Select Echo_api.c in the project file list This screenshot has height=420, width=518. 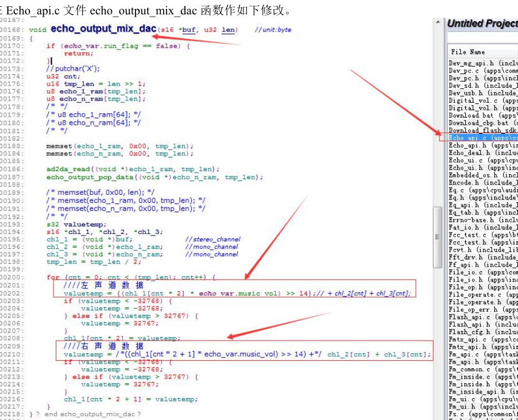coord(483,138)
